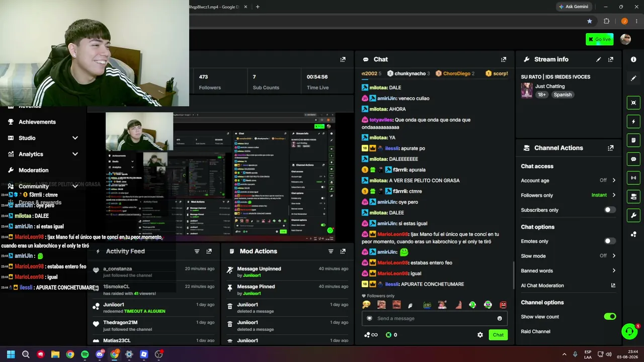Click the Spanish language tag

(562, 95)
